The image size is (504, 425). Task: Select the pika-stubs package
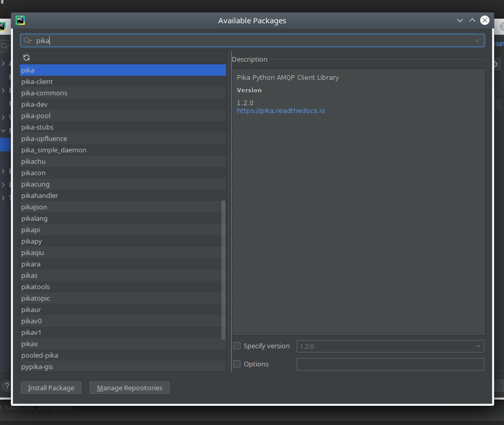123,127
